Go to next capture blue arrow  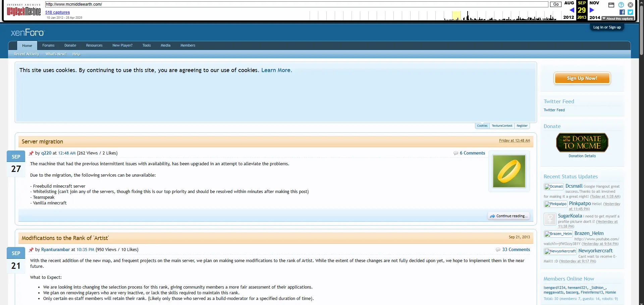click(x=592, y=10)
